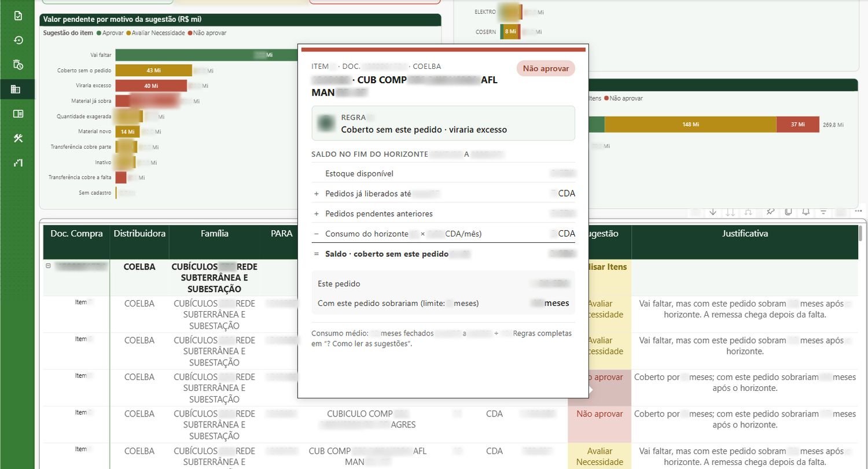The width and height of the screenshot is (868, 469).
Task: Sort by the Distribuidora column header
Action: click(x=139, y=234)
